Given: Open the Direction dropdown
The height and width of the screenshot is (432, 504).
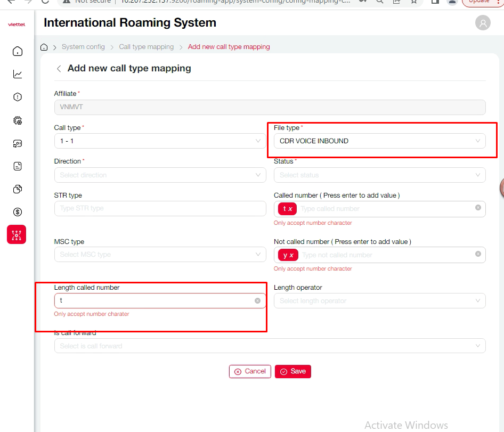Looking at the screenshot, I should (x=160, y=175).
